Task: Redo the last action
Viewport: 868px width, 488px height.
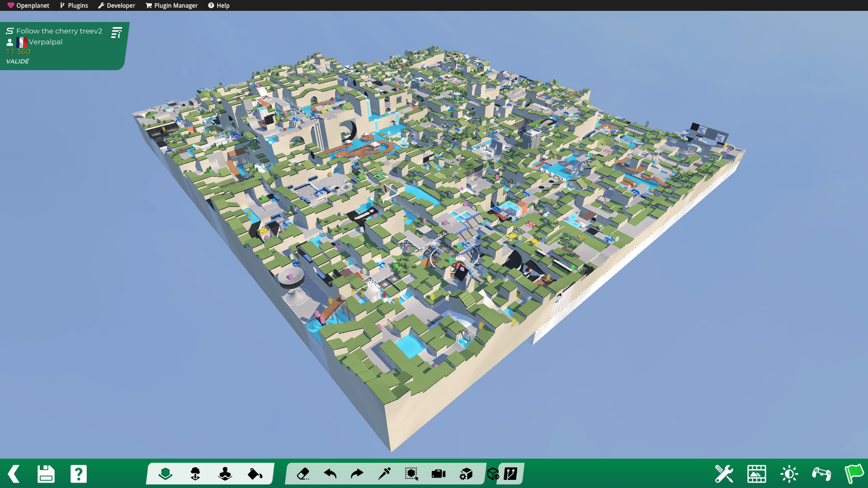Action: click(x=357, y=474)
